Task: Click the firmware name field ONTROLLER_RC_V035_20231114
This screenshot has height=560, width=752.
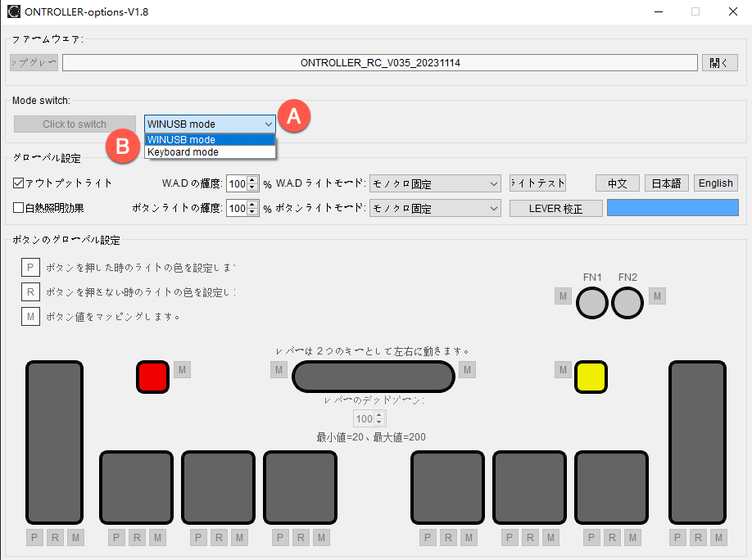Action: click(x=380, y=63)
